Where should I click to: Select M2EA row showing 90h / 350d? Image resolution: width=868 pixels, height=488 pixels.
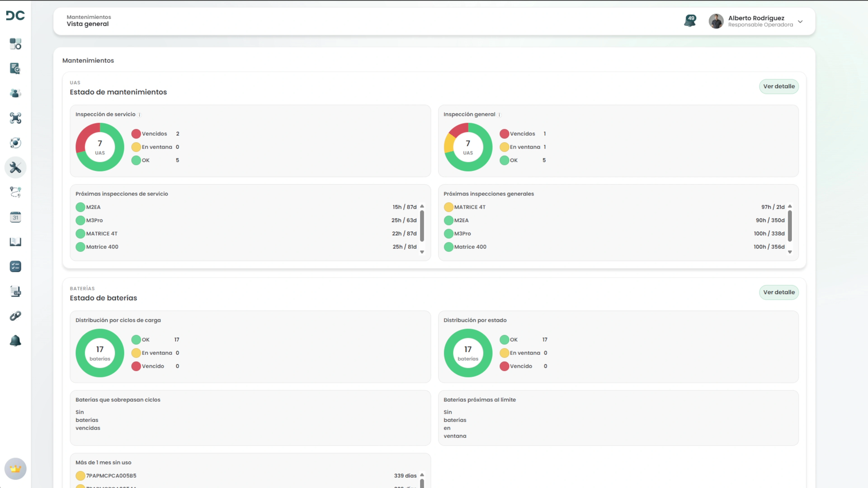click(x=614, y=220)
